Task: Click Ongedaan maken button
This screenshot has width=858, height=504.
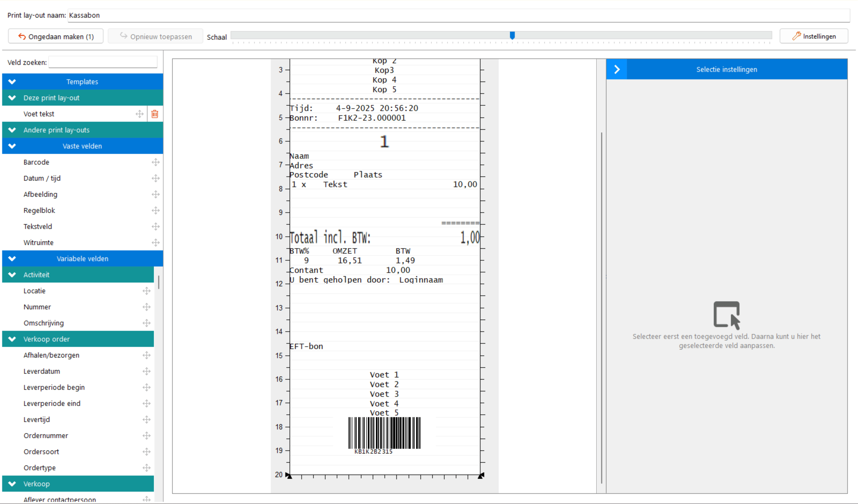Action: [56, 36]
